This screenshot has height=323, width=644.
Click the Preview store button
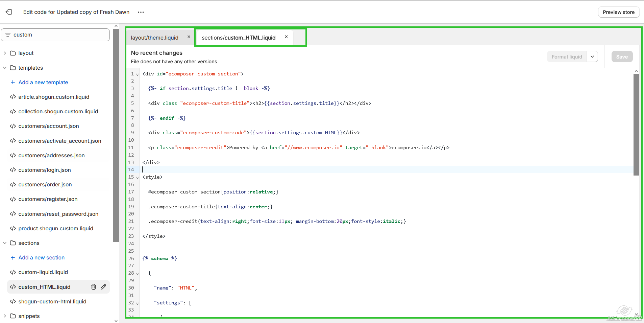point(618,12)
